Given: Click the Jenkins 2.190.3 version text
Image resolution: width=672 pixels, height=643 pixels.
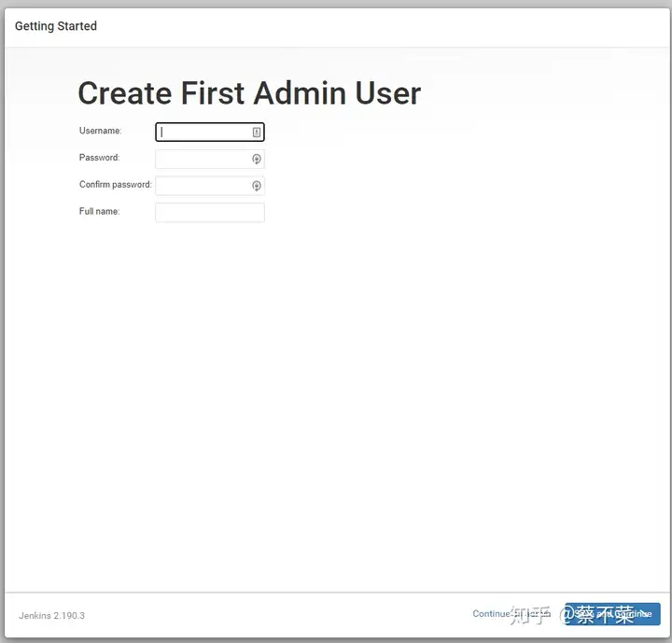Looking at the screenshot, I should click(x=52, y=616).
